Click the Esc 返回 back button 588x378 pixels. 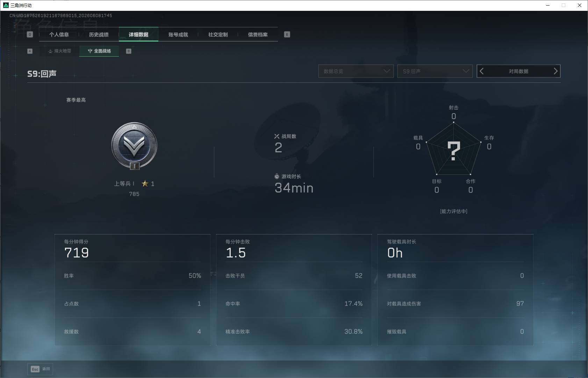coord(40,369)
